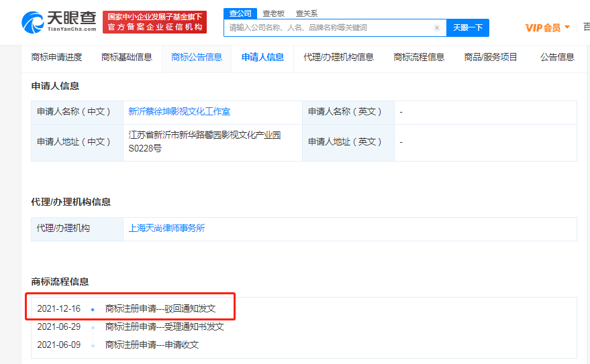
Task: Click the 2021-06-09 timeline dot
Action: click(93, 346)
